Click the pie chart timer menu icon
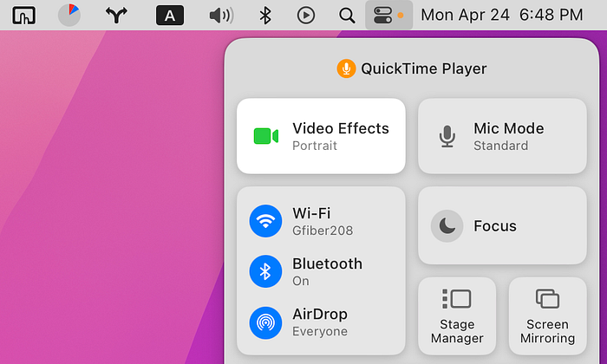 click(69, 16)
